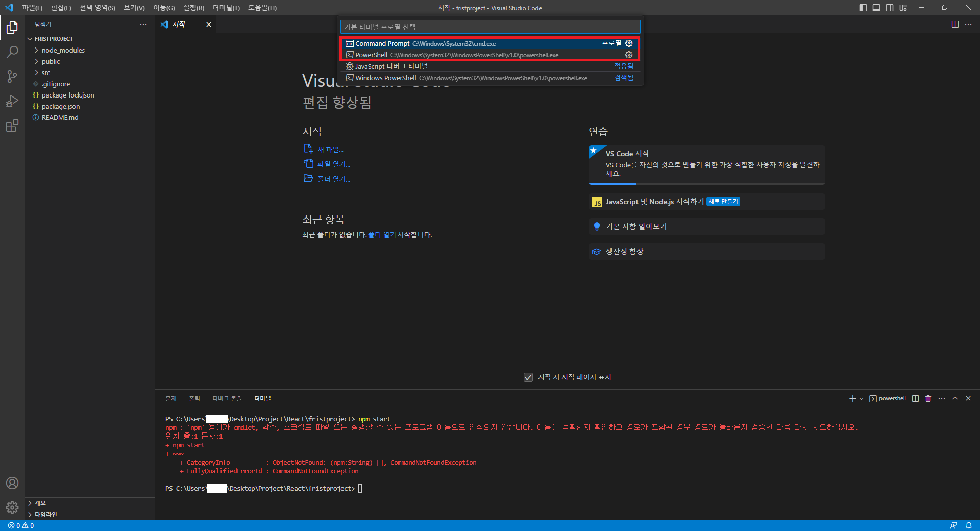
Task: Click the errors and warnings status item
Action: pos(21,525)
